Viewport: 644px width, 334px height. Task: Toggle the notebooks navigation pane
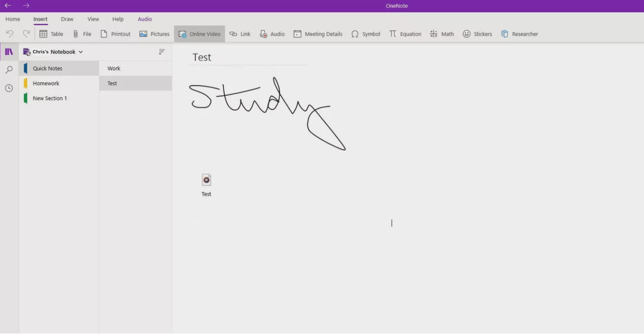coord(8,51)
